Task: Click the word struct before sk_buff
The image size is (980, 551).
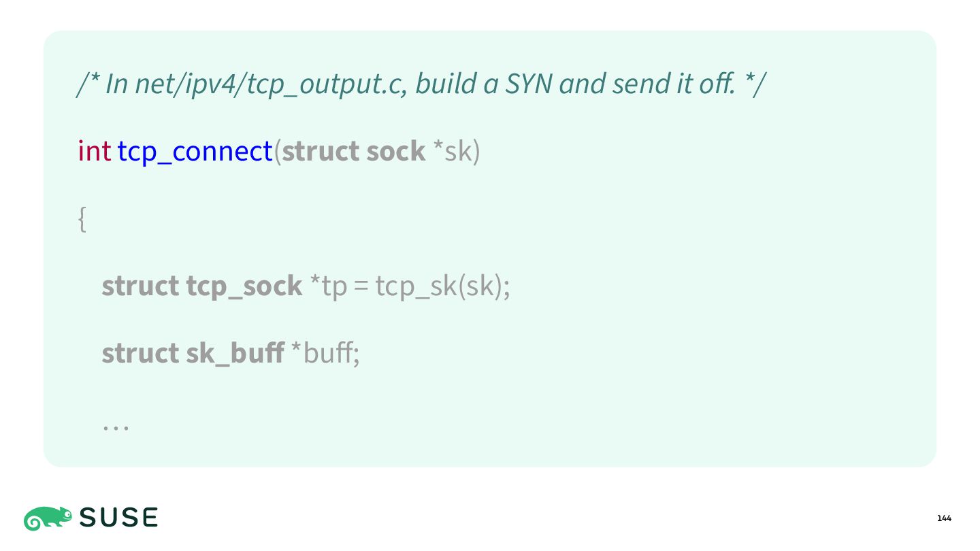Action: pos(140,353)
